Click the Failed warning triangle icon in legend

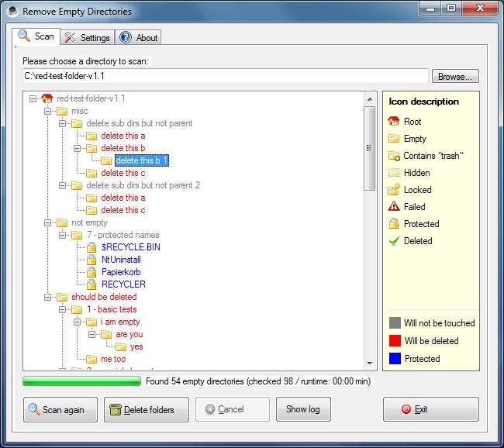pos(394,207)
